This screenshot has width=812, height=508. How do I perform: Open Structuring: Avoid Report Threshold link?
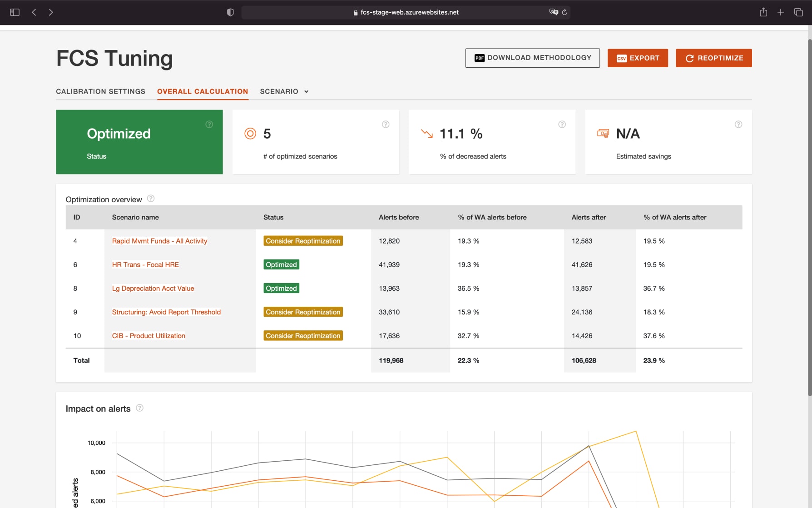(166, 312)
